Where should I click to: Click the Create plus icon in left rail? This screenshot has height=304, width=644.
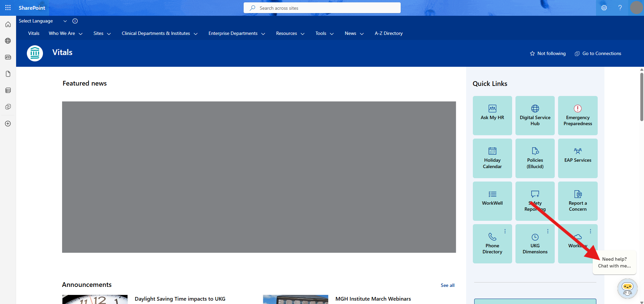8,123
